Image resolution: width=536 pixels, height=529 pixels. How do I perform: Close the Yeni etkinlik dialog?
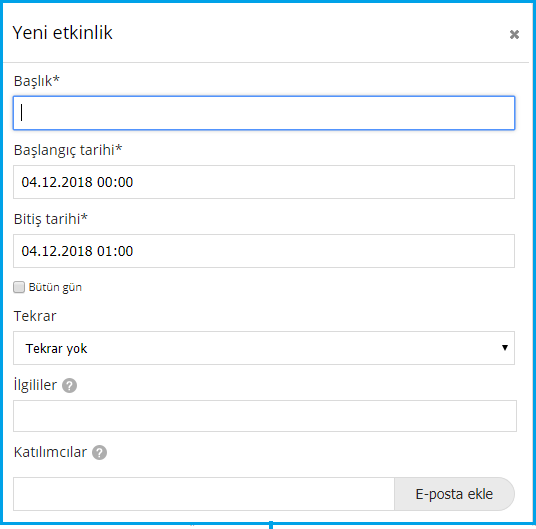pyautogui.click(x=514, y=34)
